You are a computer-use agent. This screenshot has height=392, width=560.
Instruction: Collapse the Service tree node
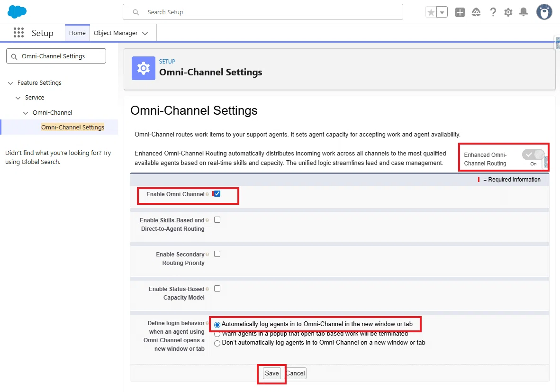(x=18, y=98)
